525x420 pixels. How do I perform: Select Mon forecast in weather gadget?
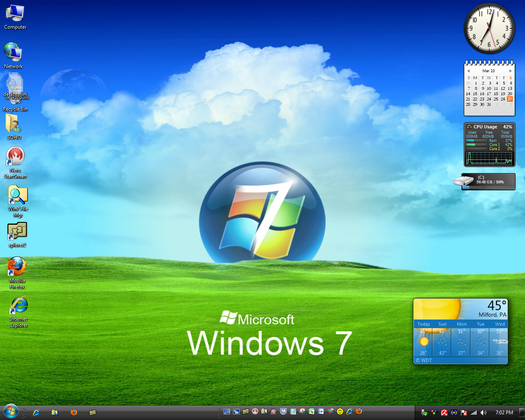pyautogui.click(x=461, y=338)
